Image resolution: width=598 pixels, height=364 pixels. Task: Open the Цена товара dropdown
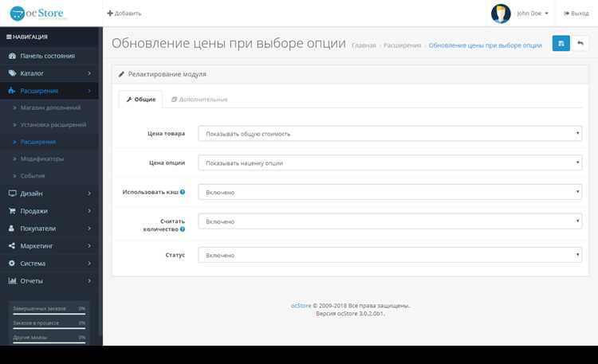(390, 133)
